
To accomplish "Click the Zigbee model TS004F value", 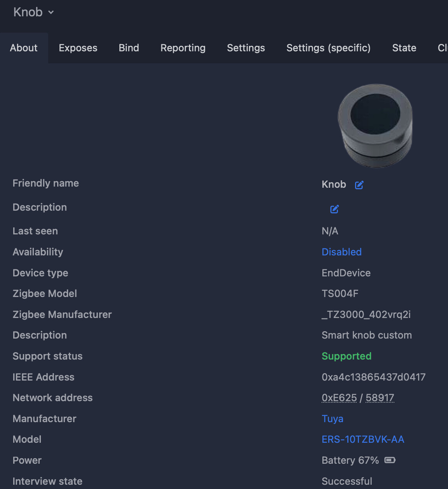I will coord(340,293).
